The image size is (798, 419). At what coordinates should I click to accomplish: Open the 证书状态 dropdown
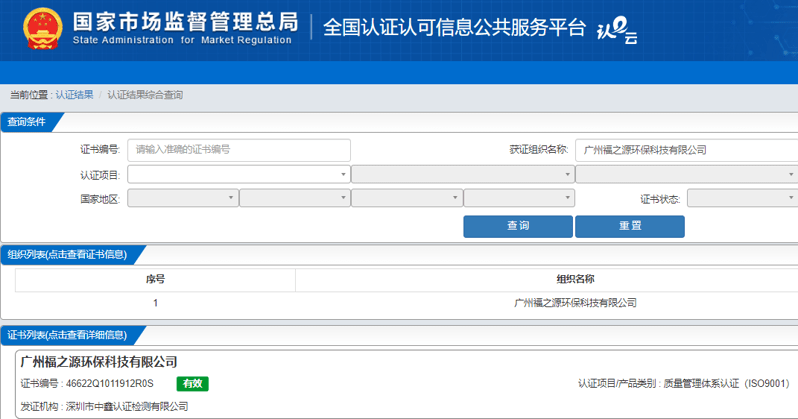(743, 198)
